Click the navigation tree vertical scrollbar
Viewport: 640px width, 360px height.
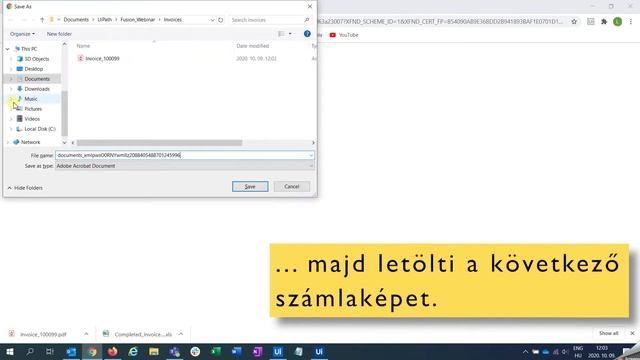tap(64, 113)
